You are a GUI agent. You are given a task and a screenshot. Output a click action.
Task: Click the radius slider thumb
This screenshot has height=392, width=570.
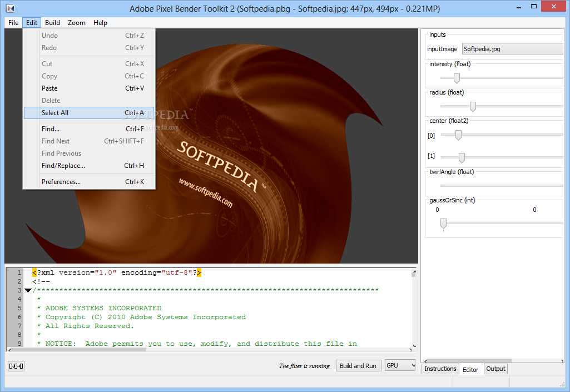pyautogui.click(x=473, y=107)
